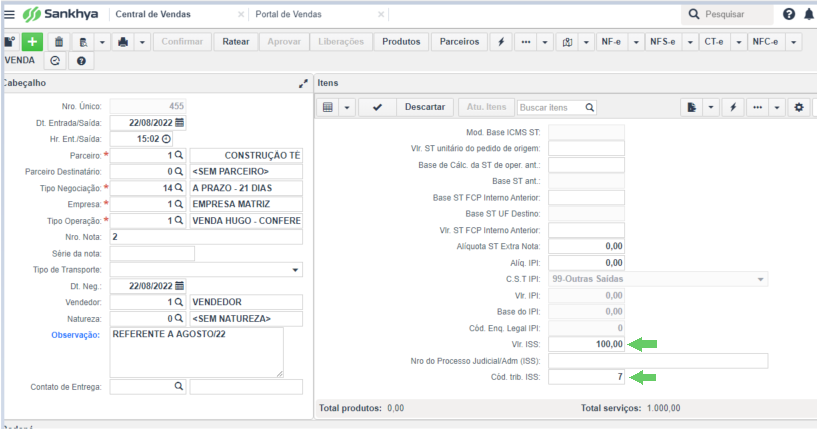Click the Tipo Negociação lookup magnifier

pos(179,188)
